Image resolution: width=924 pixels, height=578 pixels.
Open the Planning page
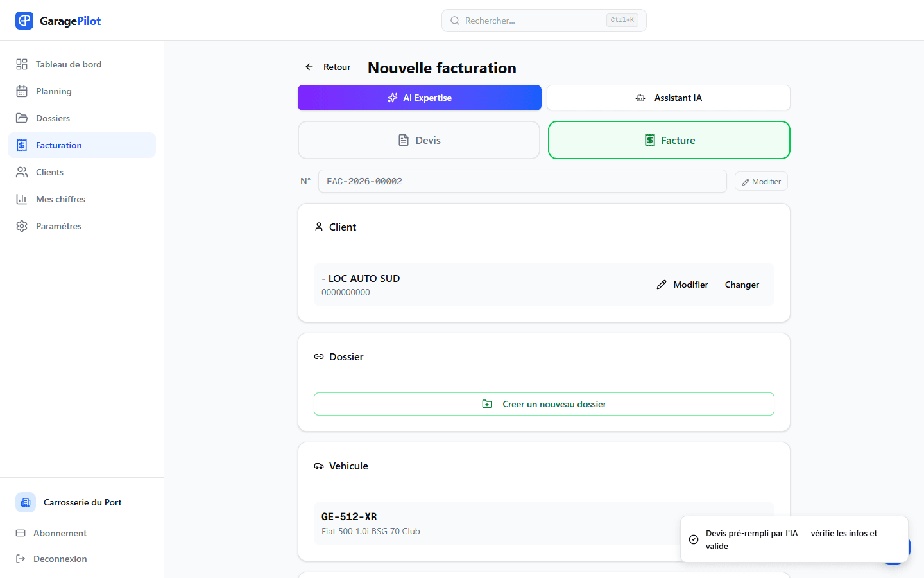(81, 91)
